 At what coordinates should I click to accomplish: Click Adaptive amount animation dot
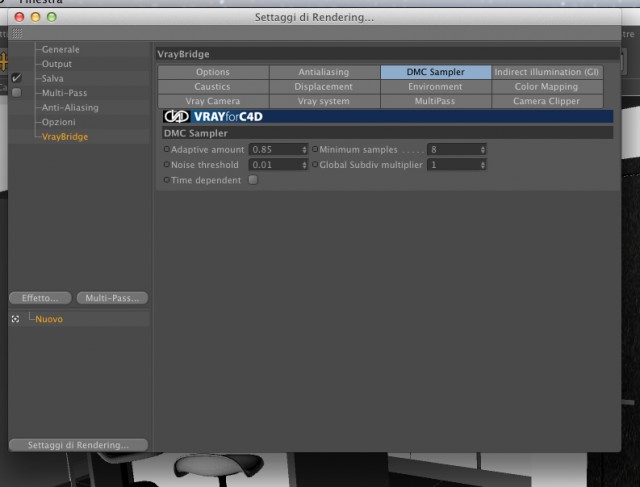coord(167,149)
